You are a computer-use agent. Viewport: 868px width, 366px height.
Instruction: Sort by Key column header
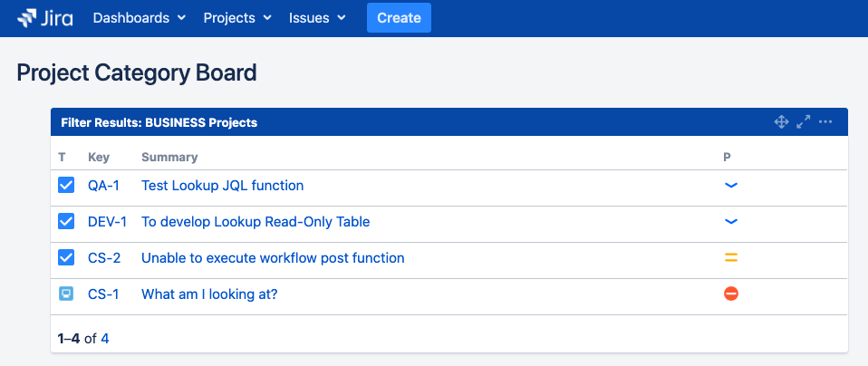pyautogui.click(x=99, y=158)
